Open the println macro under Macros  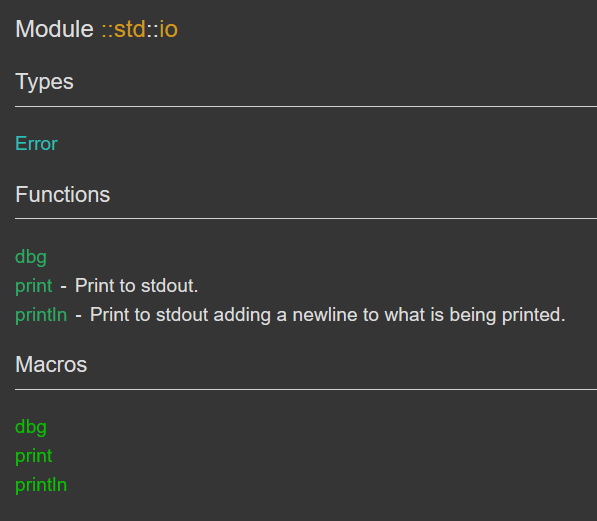click(x=41, y=485)
